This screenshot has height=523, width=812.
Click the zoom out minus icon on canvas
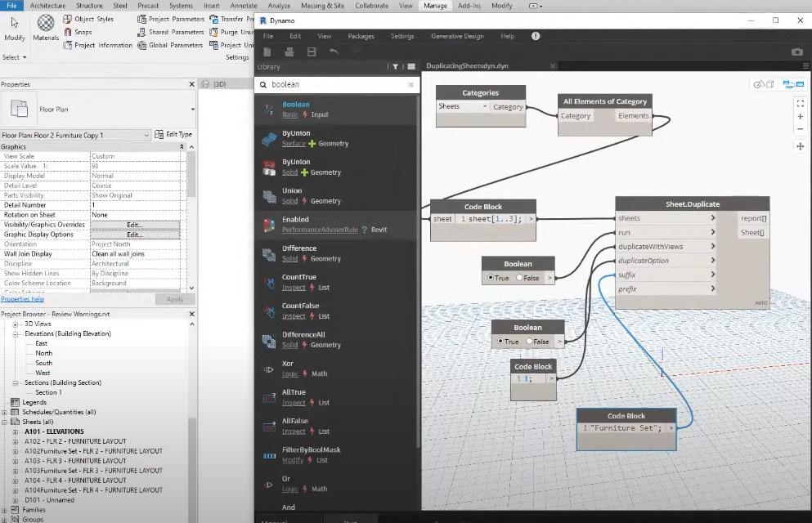pyautogui.click(x=800, y=129)
